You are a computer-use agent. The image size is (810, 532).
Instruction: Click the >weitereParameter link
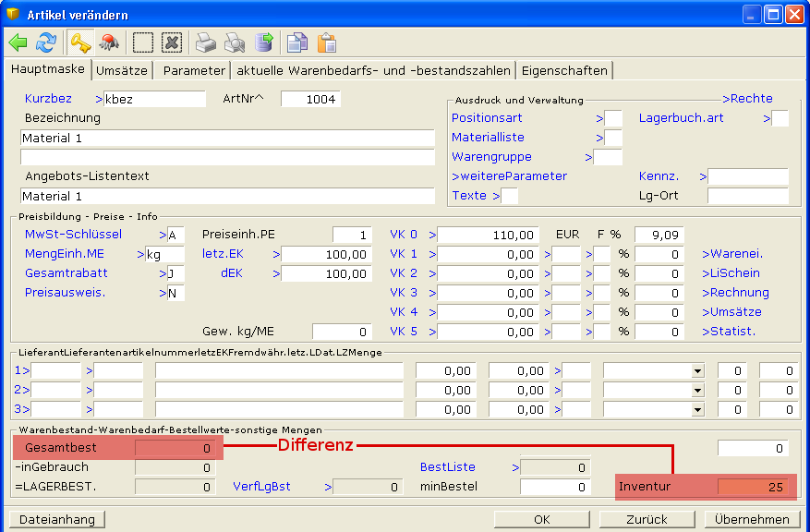click(x=509, y=175)
